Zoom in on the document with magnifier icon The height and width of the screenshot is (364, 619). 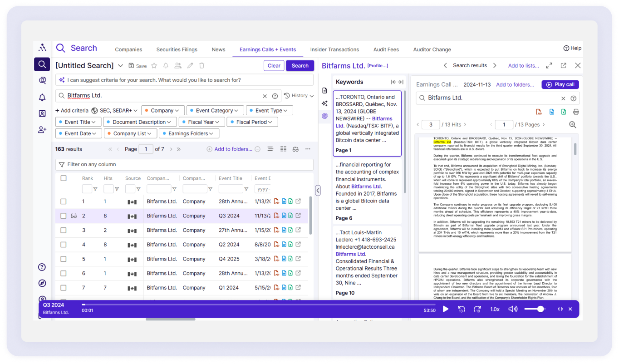click(573, 124)
